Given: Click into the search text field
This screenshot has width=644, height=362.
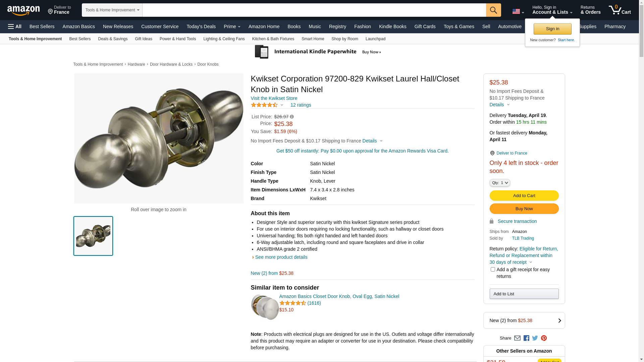Looking at the screenshot, I should pyautogui.click(x=314, y=10).
